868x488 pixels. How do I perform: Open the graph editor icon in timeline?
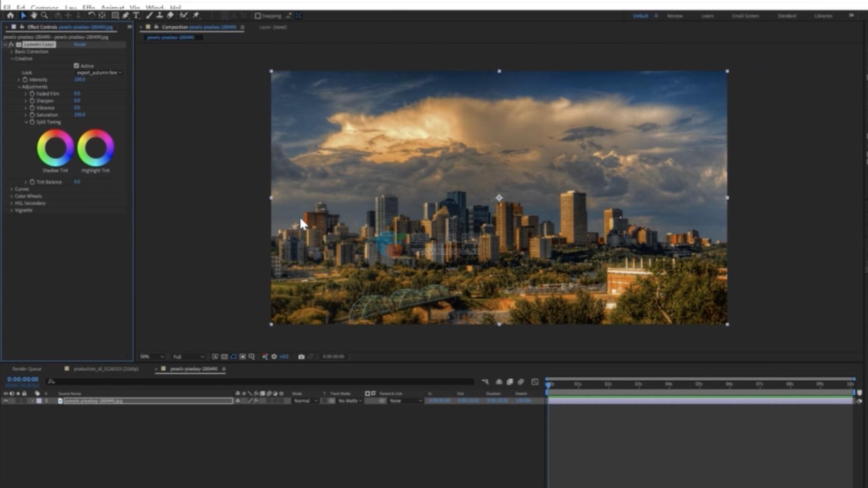click(x=535, y=382)
